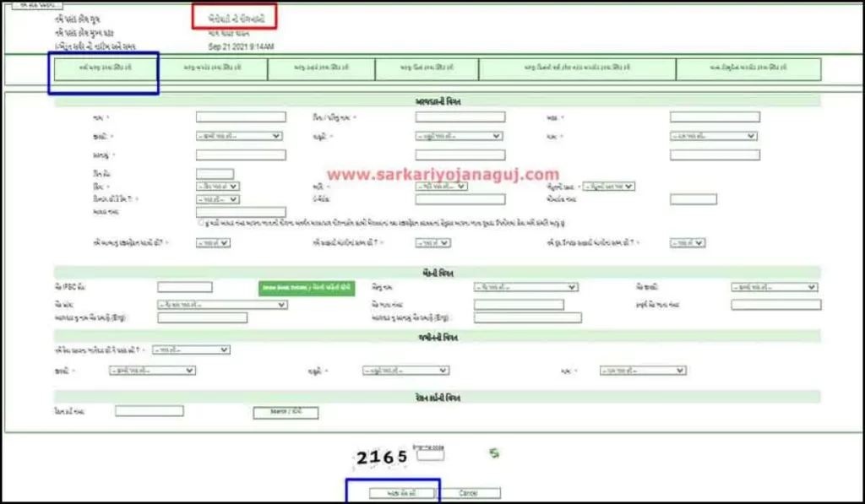Image resolution: width=865 pixels, height=504 pixels.
Task: Expand the rightmost Yes/No dropdown
Action: (x=686, y=241)
